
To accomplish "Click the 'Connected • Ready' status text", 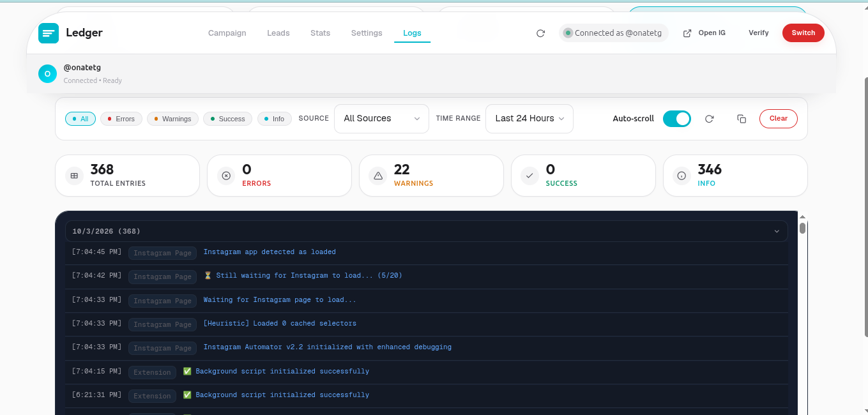I will click(x=93, y=80).
